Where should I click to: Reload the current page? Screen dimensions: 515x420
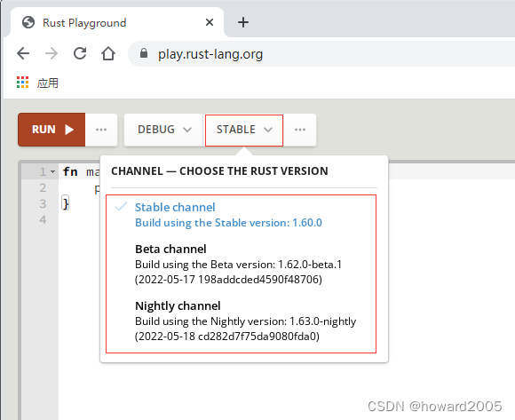tap(80, 53)
